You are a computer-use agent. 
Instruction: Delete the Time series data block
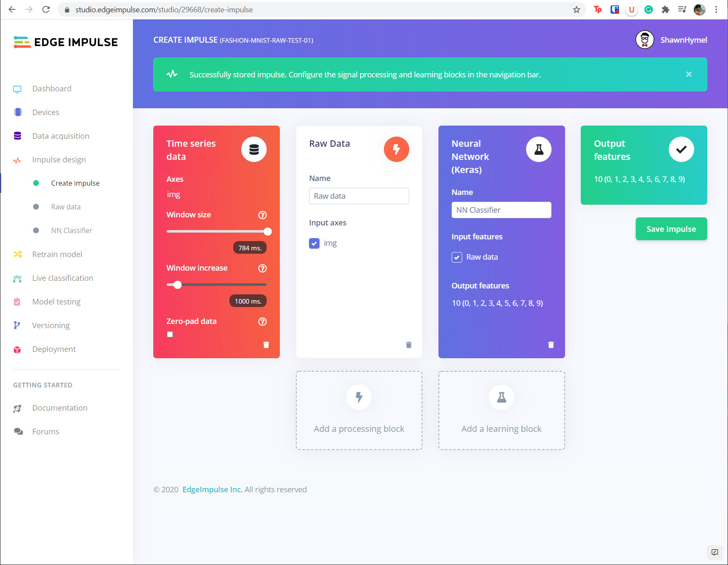click(266, 345)
